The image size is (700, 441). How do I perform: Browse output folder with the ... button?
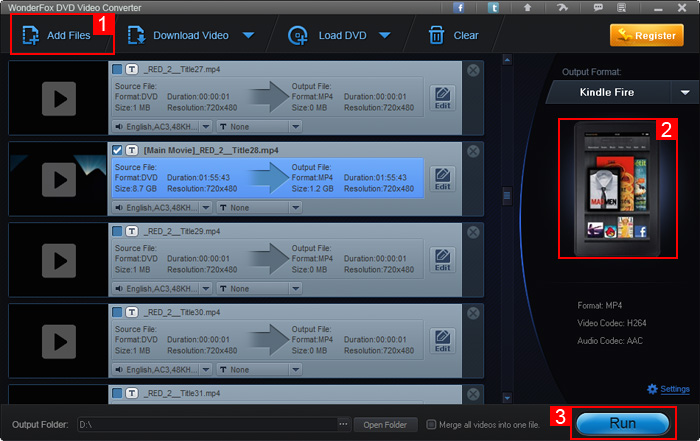(x=343, y=424)
